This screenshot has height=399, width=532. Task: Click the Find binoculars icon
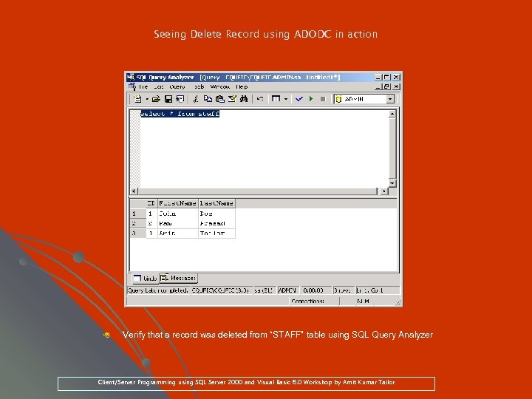click(x=244, y=99)
